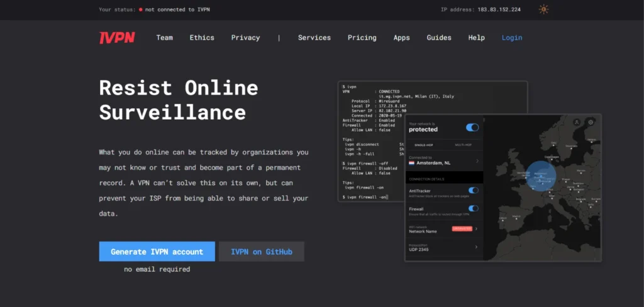Open the account profile icon in app

pyautogui.click(x=577, y=122)
